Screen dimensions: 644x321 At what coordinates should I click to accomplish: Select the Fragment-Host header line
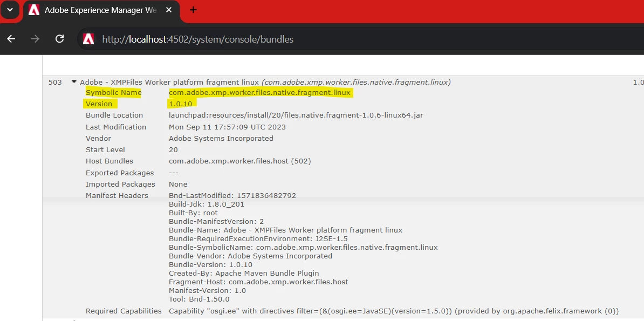(258, 282)
